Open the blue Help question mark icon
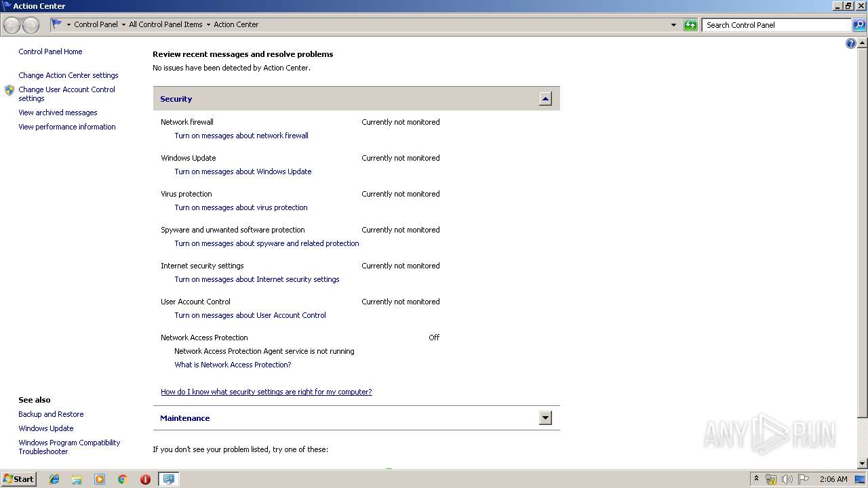The width and height of the screenshot is (868, 488). [851, 43]
